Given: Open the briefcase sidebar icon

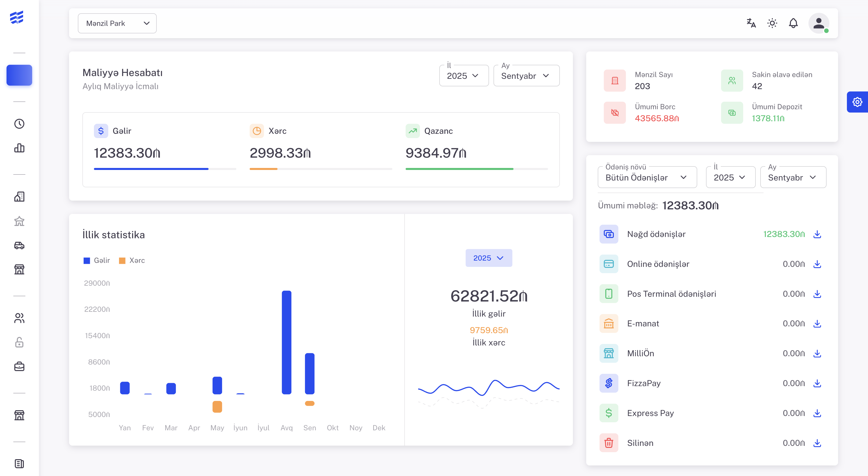Looking at the screenshot, I should pos(19,367).
